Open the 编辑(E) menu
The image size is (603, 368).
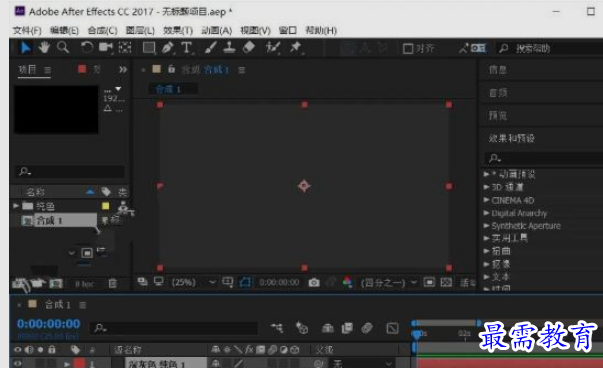(64, 30)
